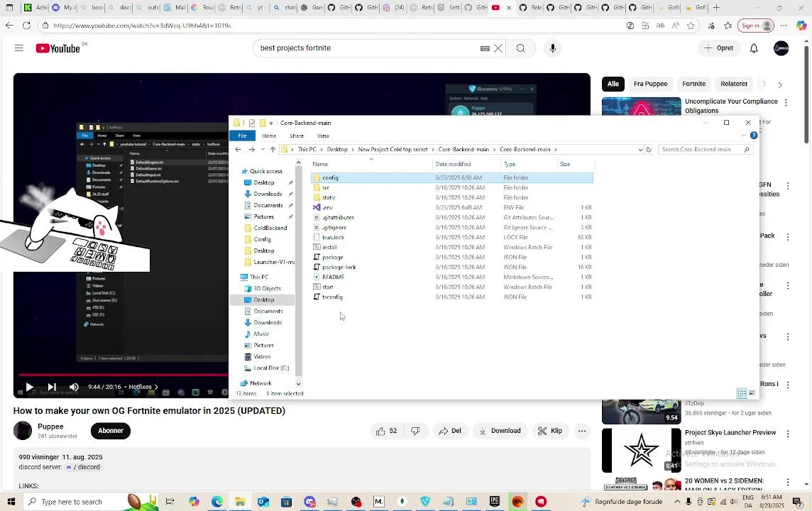Open the Copilot sidebar icon

pos(801,26)
